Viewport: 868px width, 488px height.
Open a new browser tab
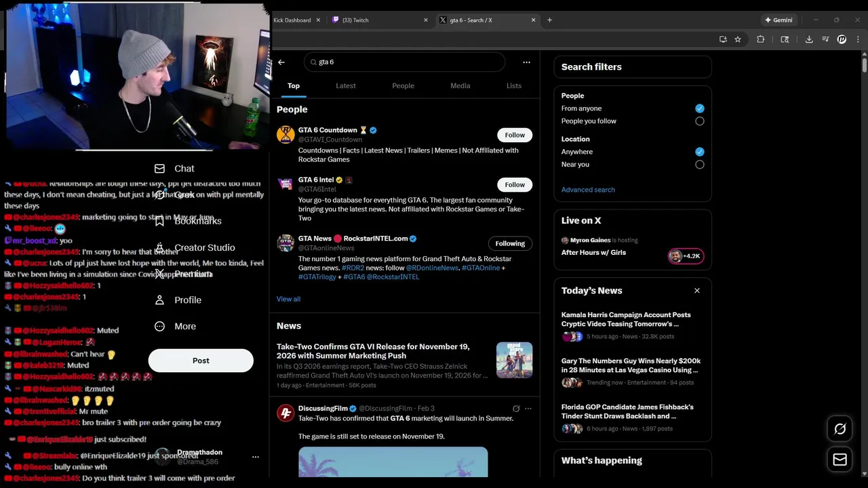[x=549, y=20]
